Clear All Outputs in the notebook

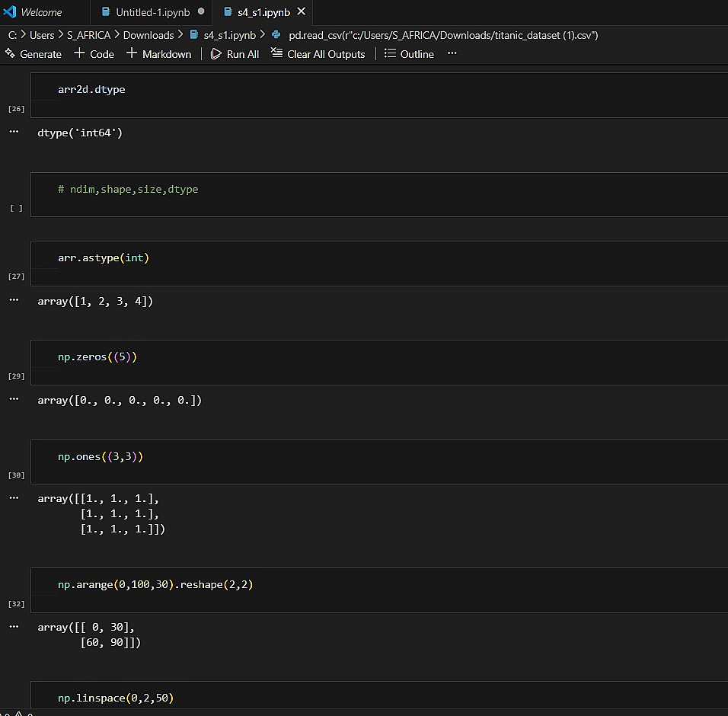point(318,54)
